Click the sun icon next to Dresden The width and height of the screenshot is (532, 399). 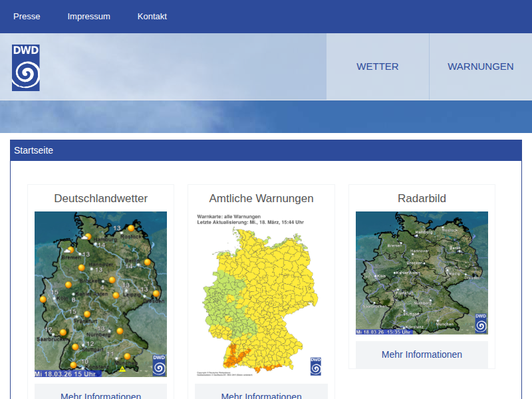(x=156, y=293)
